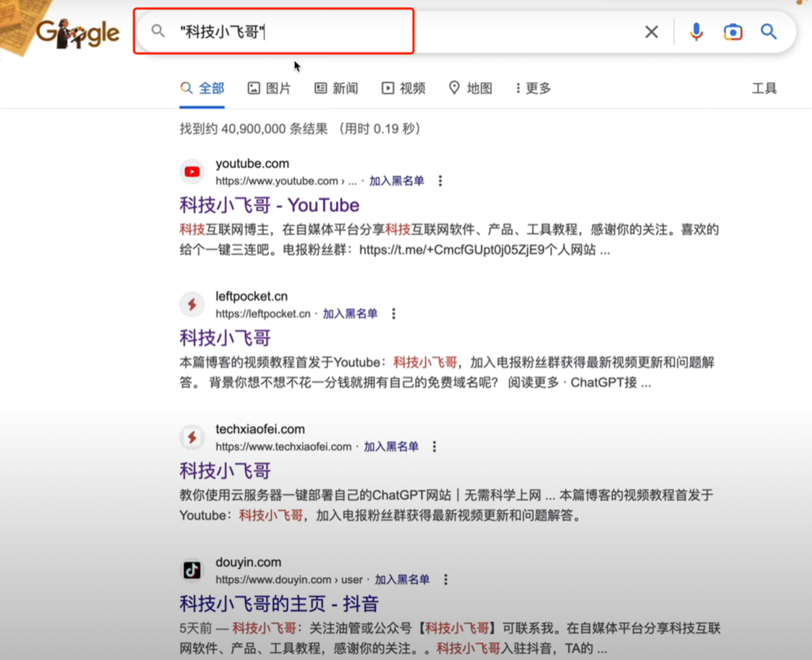This screenshot has height=660, width=812.
Task: Switch to the 图片 images tab
Action: point(270,88)
